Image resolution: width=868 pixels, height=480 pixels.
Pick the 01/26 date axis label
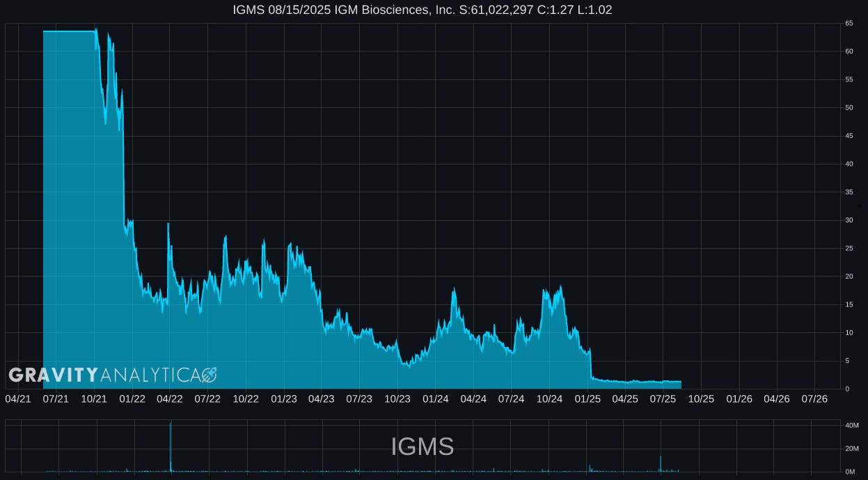pyautogui.click(x=740, y=399)
